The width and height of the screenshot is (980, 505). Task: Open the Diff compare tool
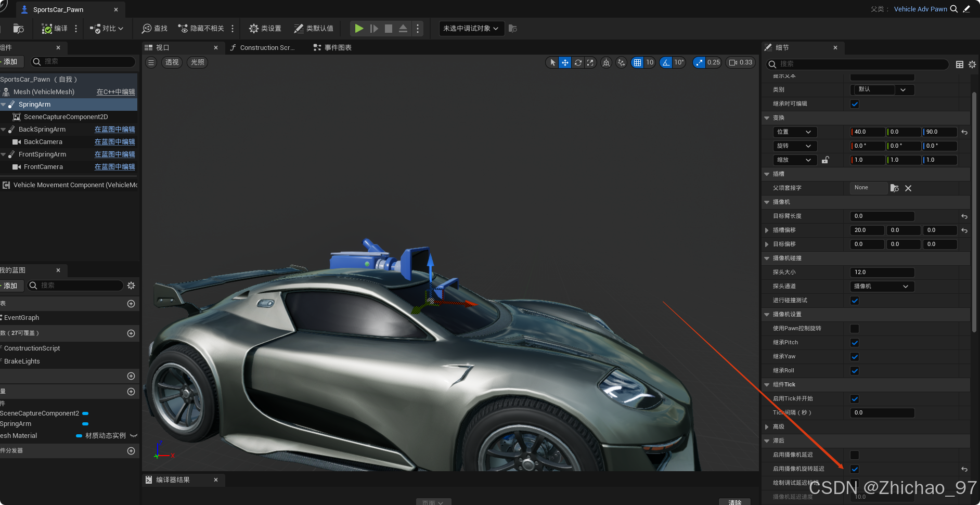106,29
